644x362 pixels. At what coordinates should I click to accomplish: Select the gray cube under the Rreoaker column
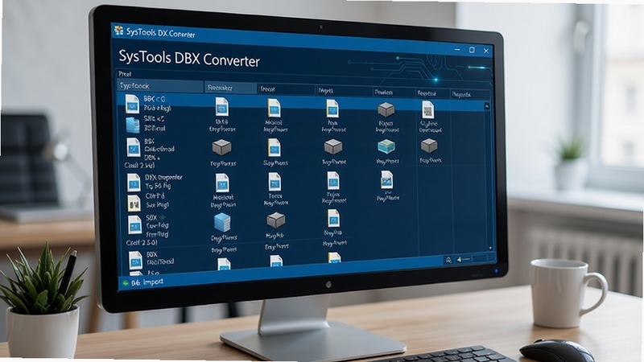coord(222,148)
